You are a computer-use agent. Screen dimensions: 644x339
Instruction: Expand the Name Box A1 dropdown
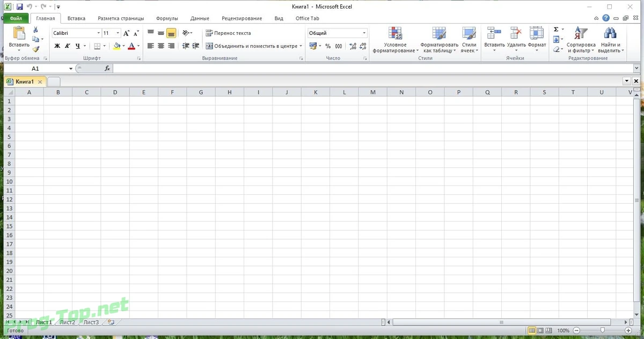tap(71, 69)
